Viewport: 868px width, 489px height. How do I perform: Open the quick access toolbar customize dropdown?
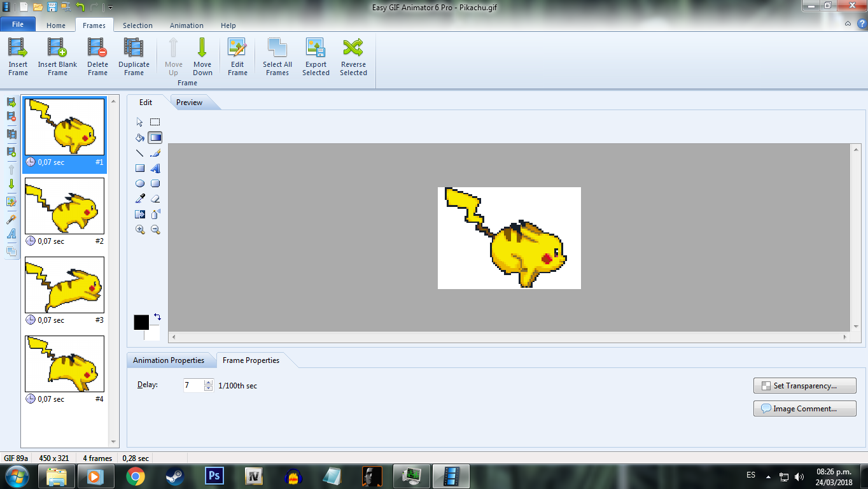(110, 8)
